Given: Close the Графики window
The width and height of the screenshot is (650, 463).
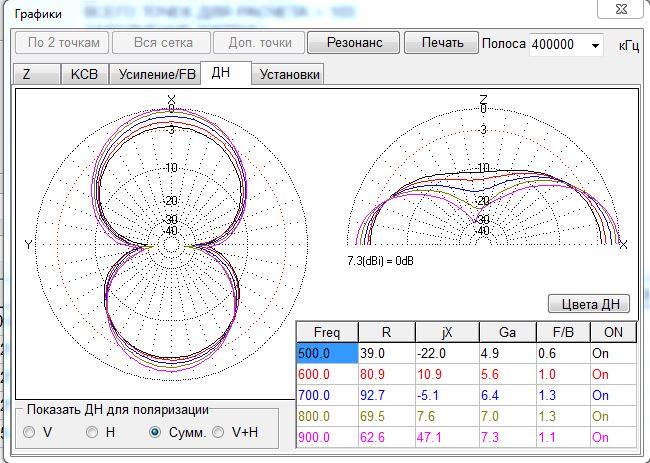Looking at the screenshot, I should [620, 9].
